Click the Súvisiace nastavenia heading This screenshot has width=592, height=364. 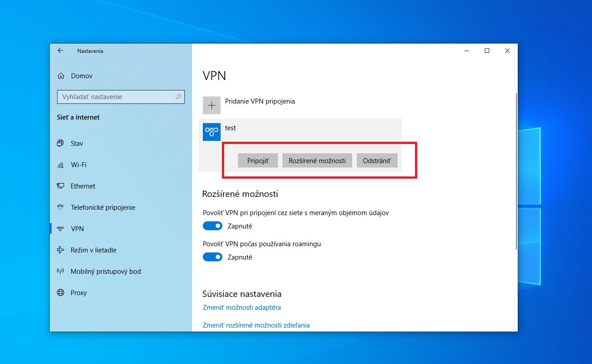(242, 294)
